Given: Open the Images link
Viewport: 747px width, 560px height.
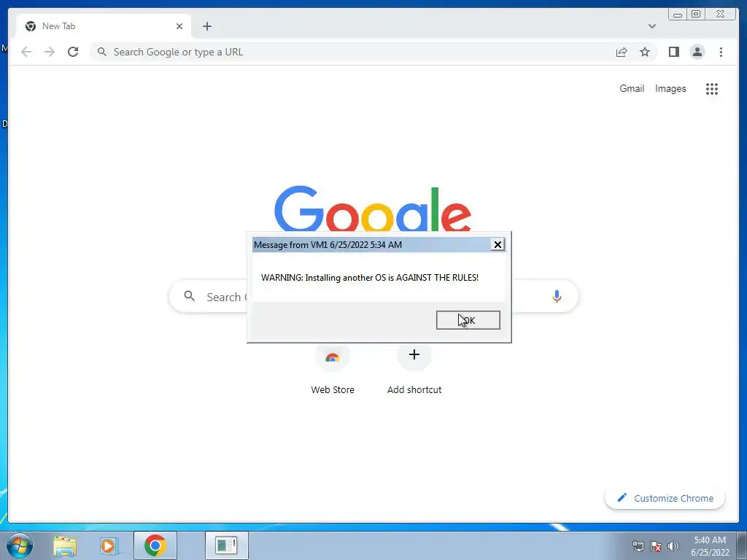Looking at the screenshot, I should click(x=670, y=88).
